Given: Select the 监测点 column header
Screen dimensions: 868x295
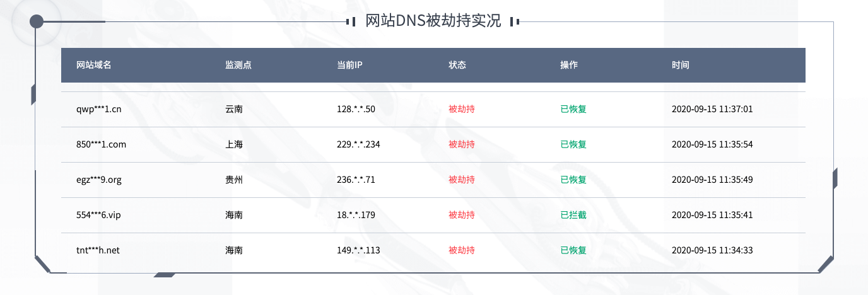Looking at the screenshot, I should (x=238, y=65).
